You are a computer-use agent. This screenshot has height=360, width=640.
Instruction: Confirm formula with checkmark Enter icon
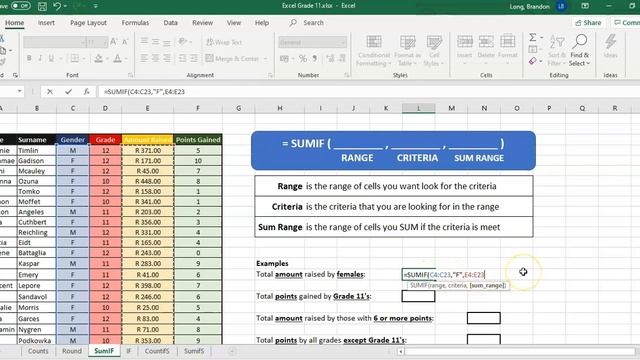click(68, 92)
